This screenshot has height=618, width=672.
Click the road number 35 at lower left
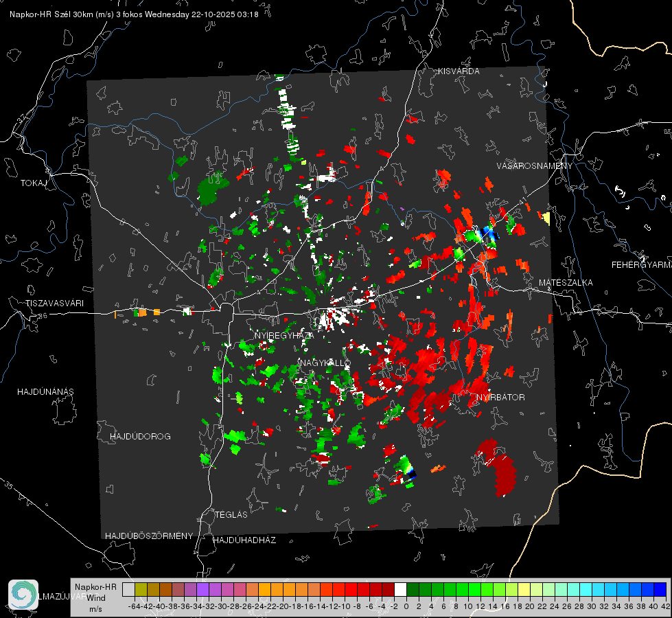point(8,485)
